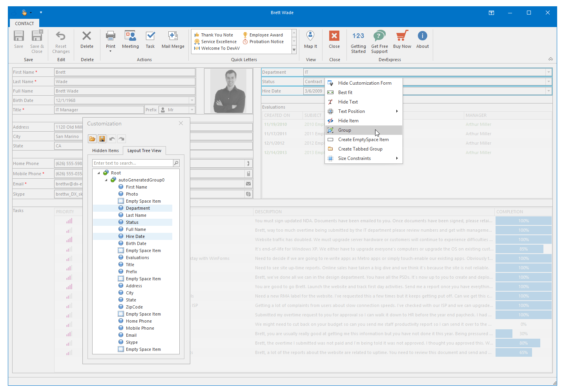Click the Getting Started icon

click(358, 36)
